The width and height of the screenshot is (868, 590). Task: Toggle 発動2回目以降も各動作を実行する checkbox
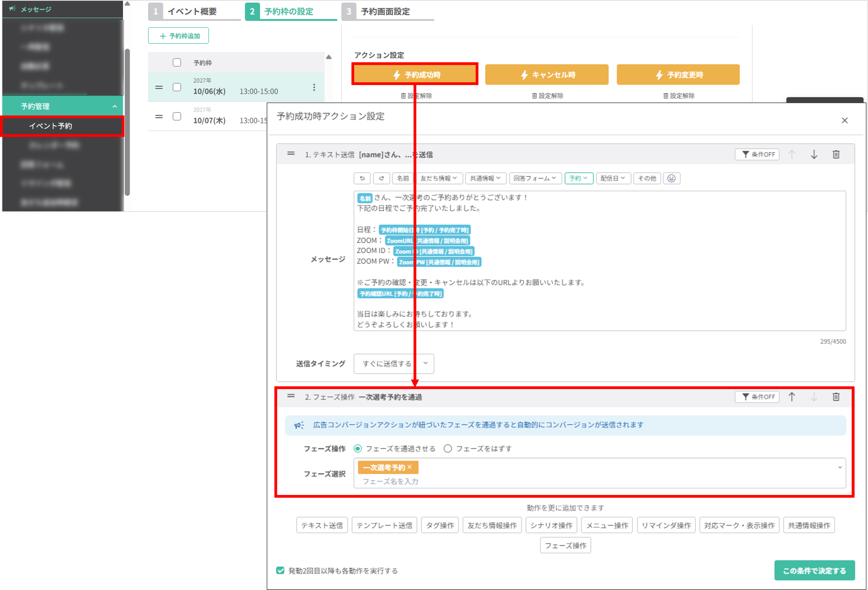tap(280, 570)
